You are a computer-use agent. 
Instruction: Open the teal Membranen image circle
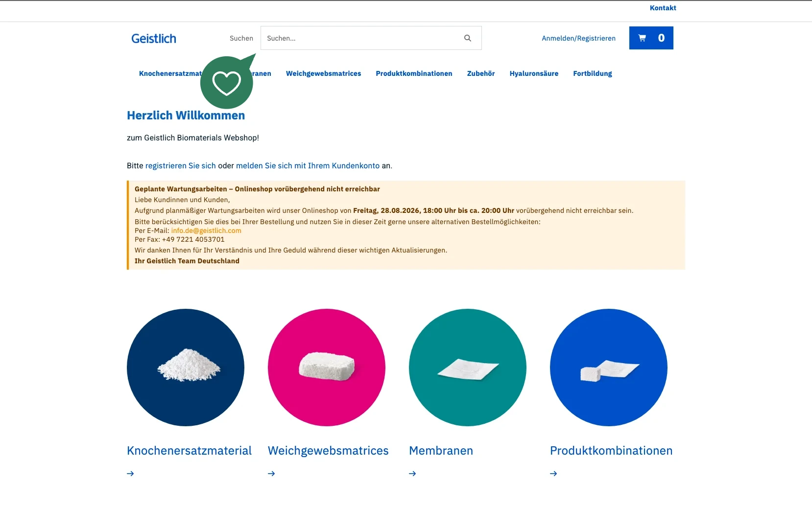(x=468, y=368)
